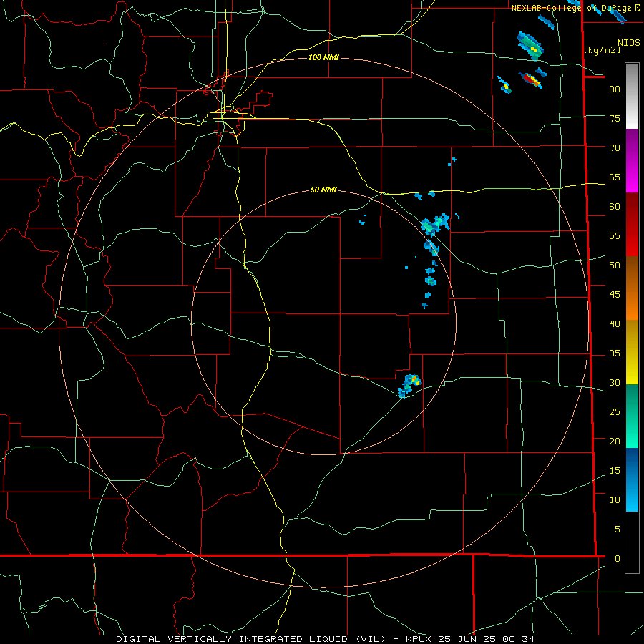The width and height of the screenshot is (644, 644).
Task: Pick the yellow segment of the color scale
Action: (632, 352)
